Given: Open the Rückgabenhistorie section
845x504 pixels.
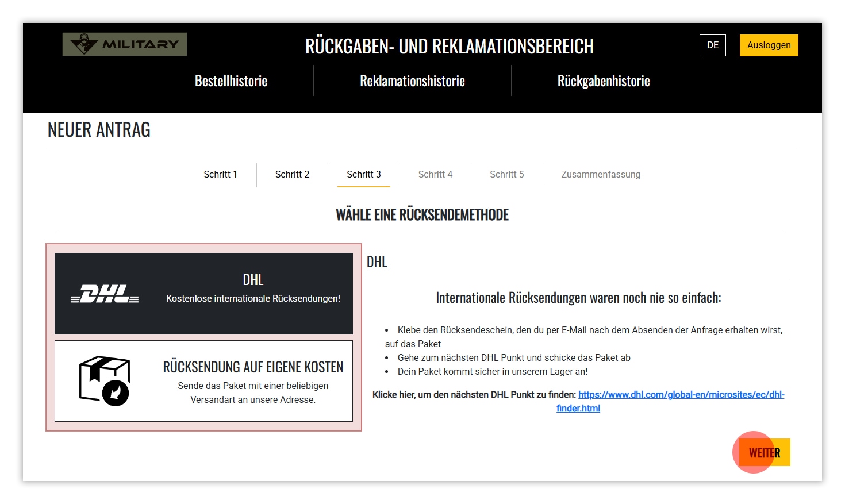Looking at the screenshot, I should (x=603, y=81).
